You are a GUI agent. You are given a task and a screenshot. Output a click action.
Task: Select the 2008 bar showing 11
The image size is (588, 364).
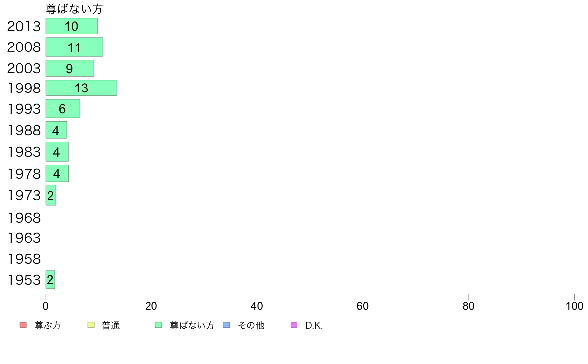pyautogui.click(x=74, y=47)
